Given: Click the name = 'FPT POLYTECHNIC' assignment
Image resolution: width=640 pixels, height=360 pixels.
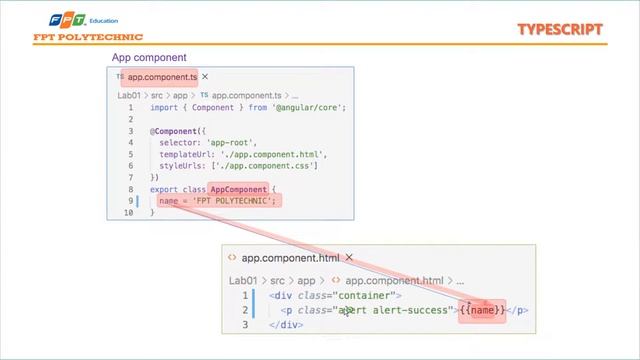Looking at the screenshot, I should pyautogui.click(x=218, y=201).
